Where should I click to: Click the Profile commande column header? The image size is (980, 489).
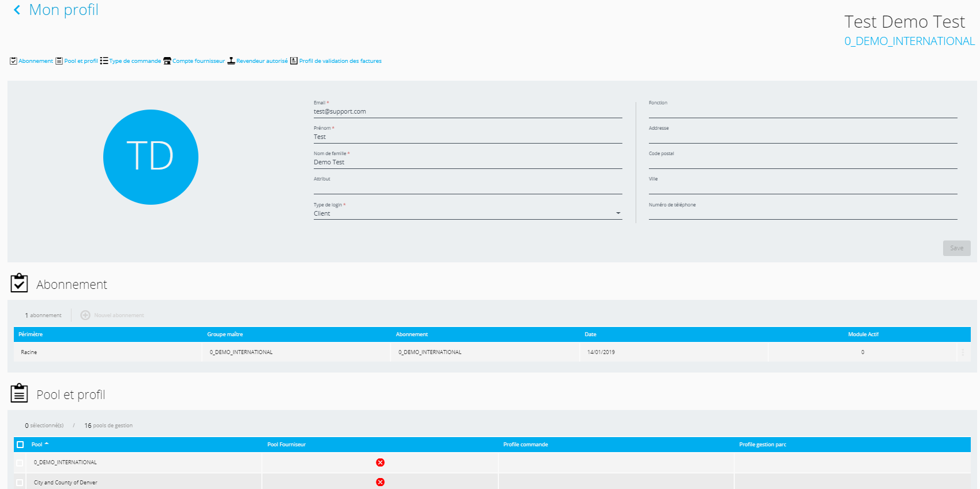[525, 445]
